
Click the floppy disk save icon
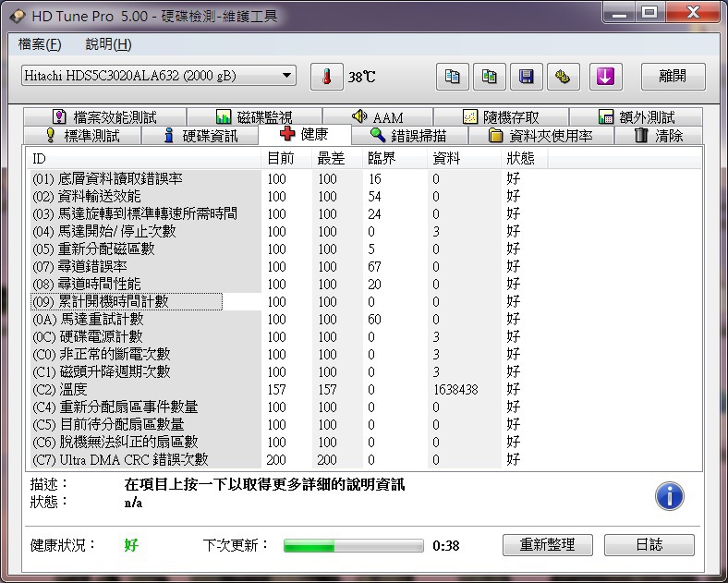(527, 77)
